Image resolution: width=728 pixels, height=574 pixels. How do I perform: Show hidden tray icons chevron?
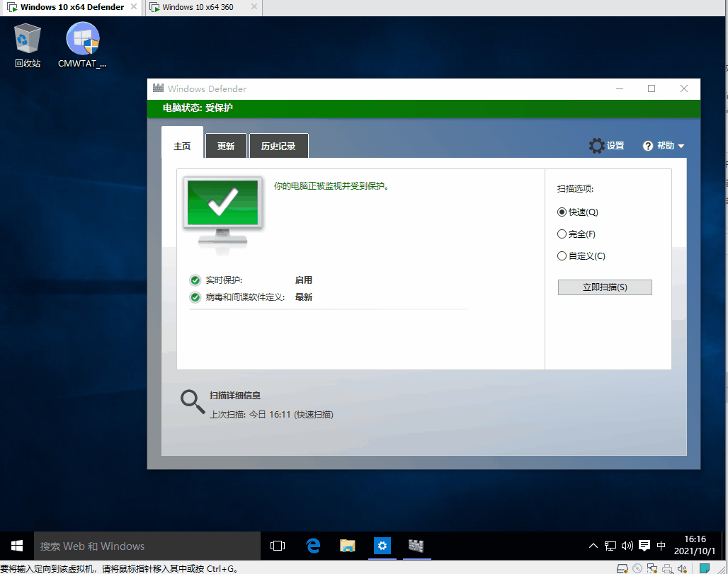pos(593,546)
